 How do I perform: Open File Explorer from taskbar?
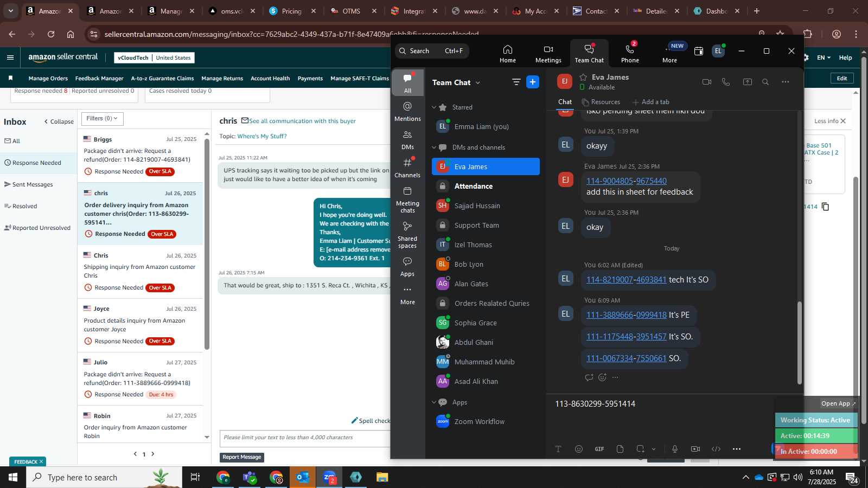tap(382, 477)
